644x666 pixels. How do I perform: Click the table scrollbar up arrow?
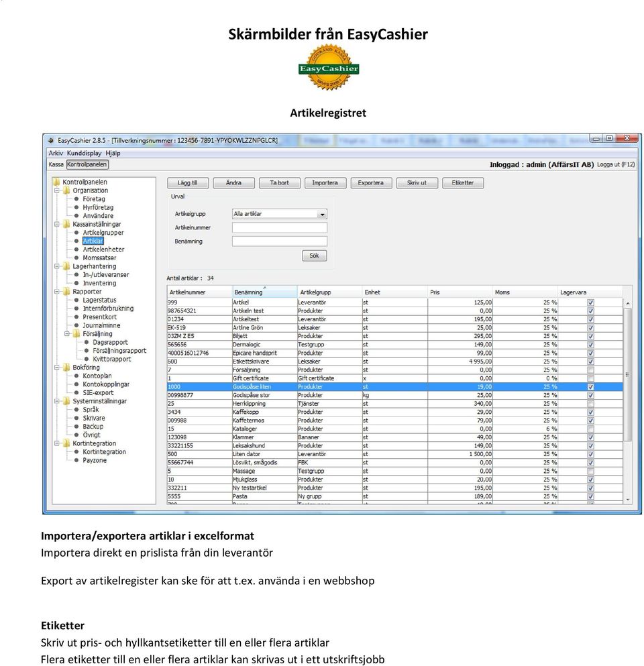(x=628, y=304)
